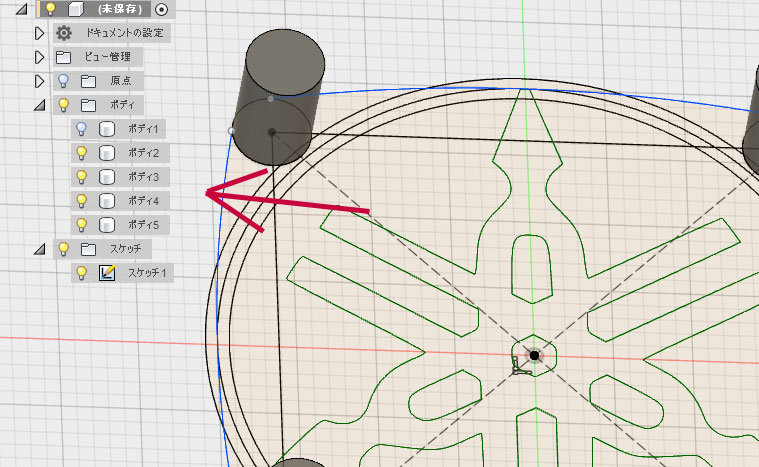Viewport: 759px width, 467px height.
Task: Activate the radio button next to (未保存)
Action: click(162, 9)
